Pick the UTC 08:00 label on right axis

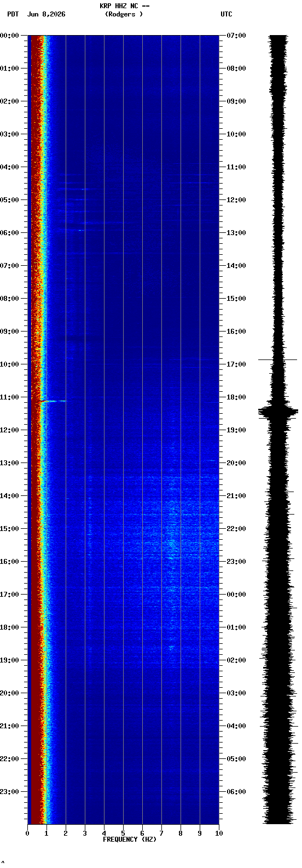click(236, 68)
